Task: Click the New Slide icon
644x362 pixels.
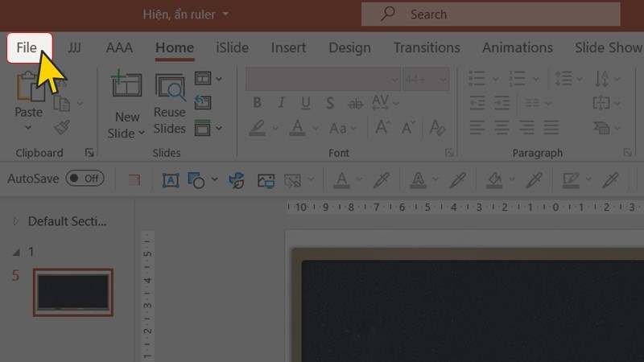Action: pyautogui.click(x=126, y=84)
